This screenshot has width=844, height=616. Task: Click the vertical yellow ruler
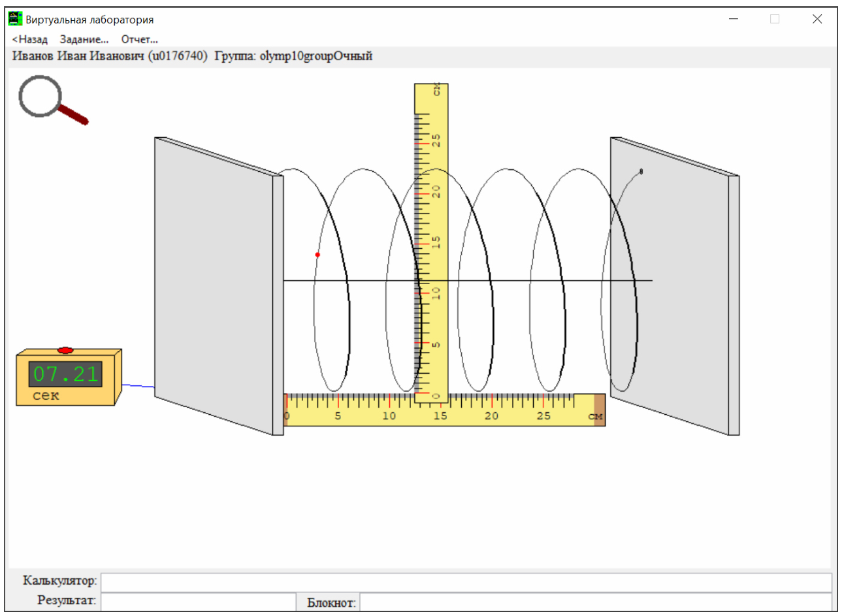431,242
